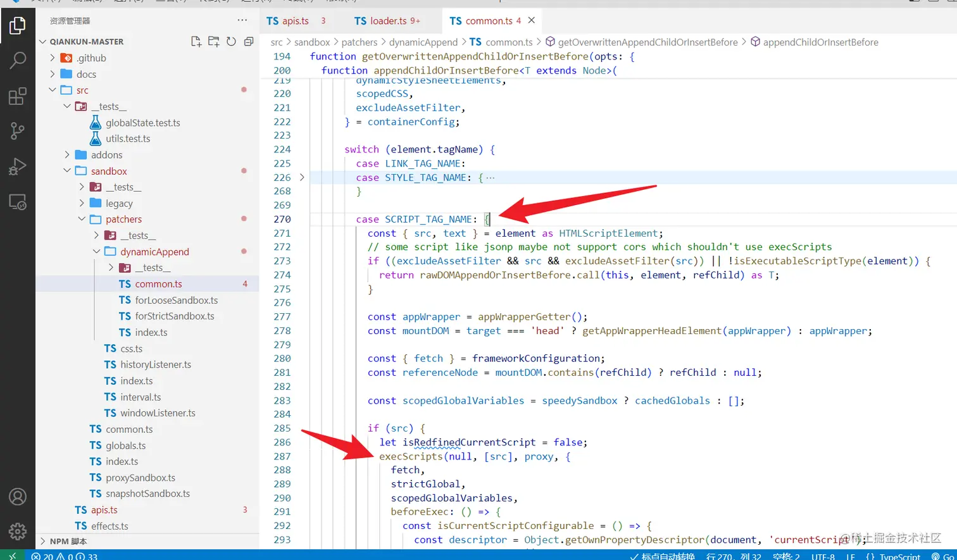Collapse the src folder
This screenshot has width=957, height=560.
click(53, 90)
